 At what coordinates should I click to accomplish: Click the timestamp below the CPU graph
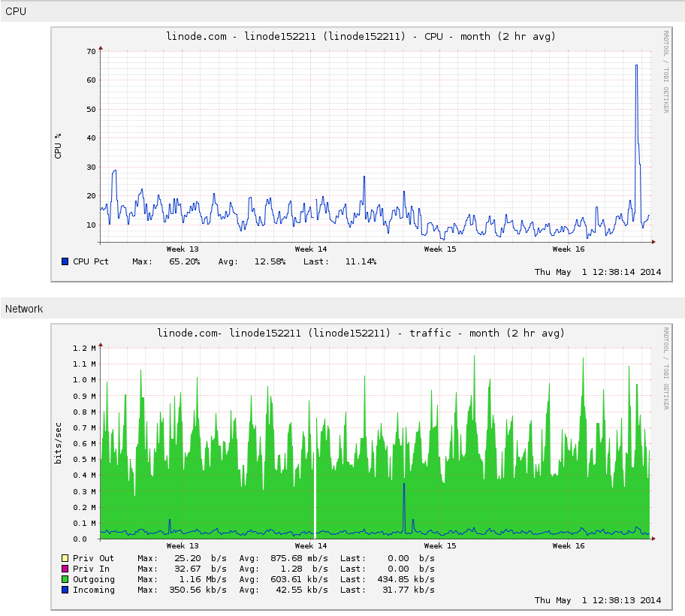point(598,272)
